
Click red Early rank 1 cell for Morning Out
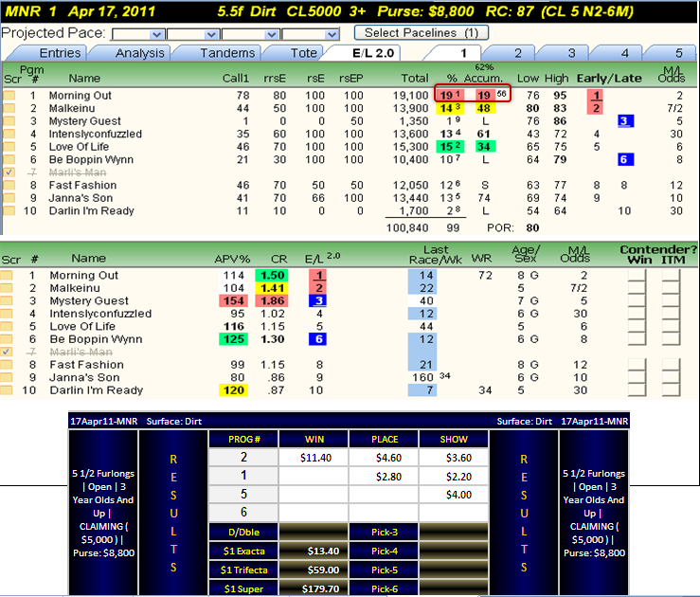(596, 95)
